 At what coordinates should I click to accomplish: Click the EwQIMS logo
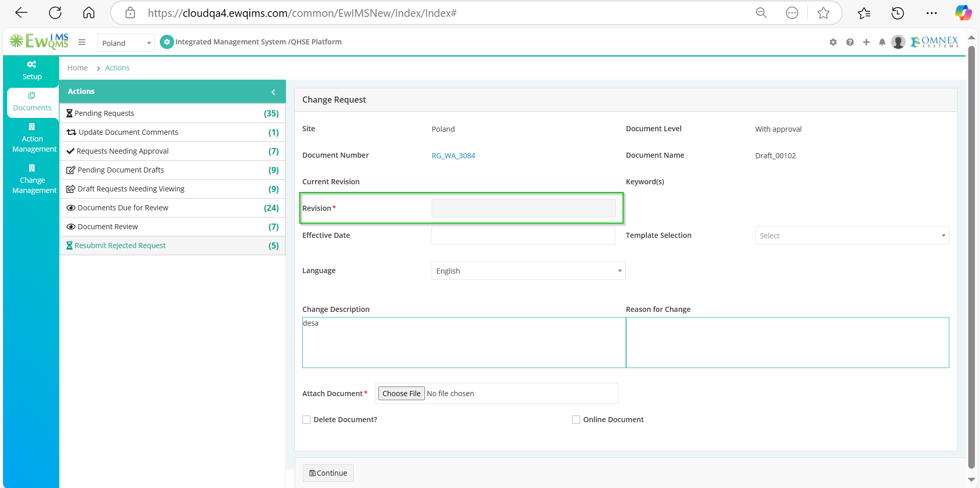(39, 41)
